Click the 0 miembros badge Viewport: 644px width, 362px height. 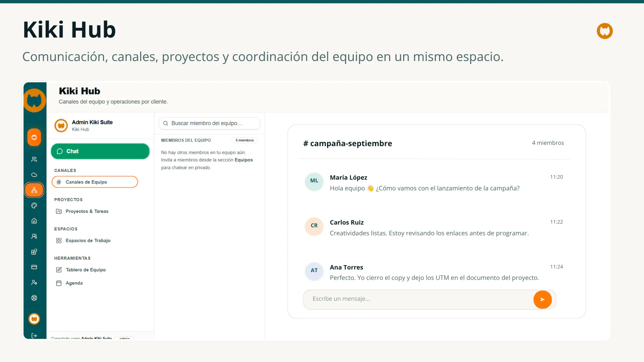point(245,140)
